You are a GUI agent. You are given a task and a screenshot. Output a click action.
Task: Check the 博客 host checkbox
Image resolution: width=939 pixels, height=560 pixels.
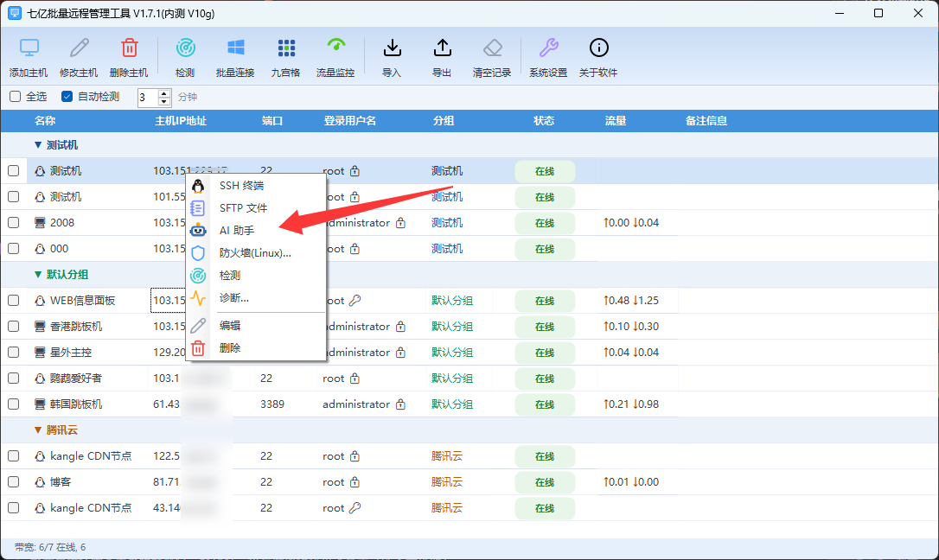[x=13, y=481]
